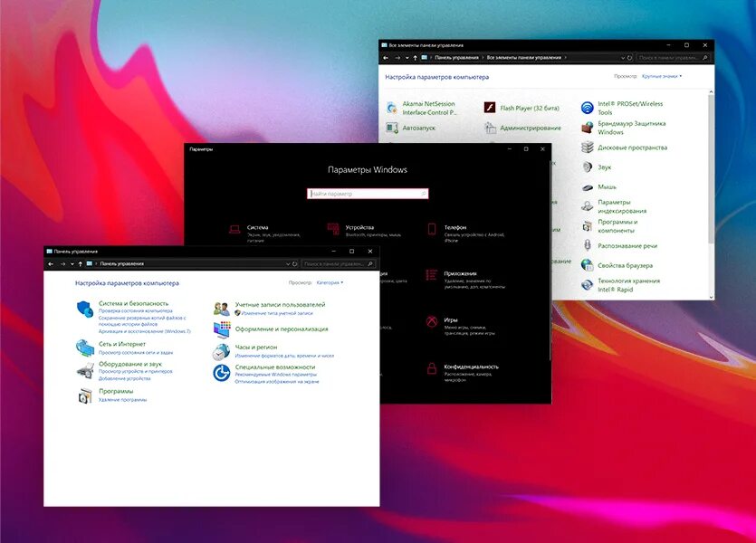
Task: Click search box in All Control Panel Items window
Action: pos(674,58)
